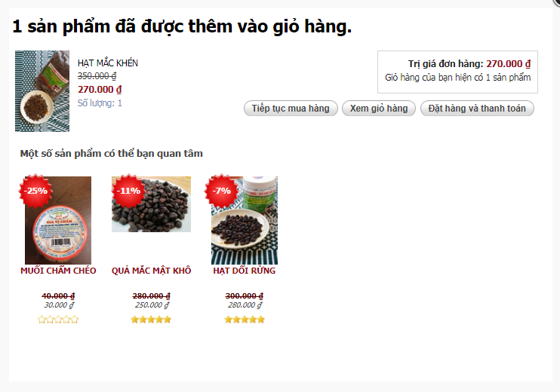Open the HẠT MẮC KHÉN product thumbnail
This screenshot has height=392, width=560.
(42, 91)
